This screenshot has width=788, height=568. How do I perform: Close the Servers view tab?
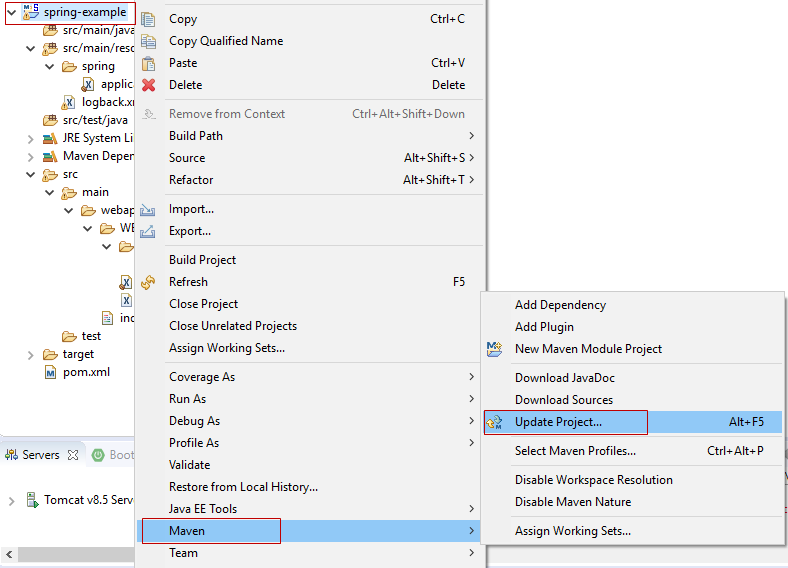click(x=73, y=455)
